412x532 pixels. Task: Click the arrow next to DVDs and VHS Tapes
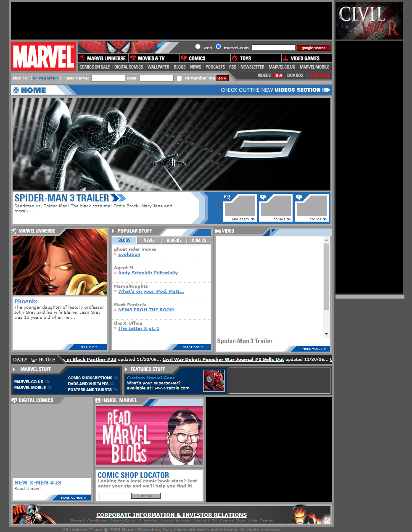coord(112,384)
